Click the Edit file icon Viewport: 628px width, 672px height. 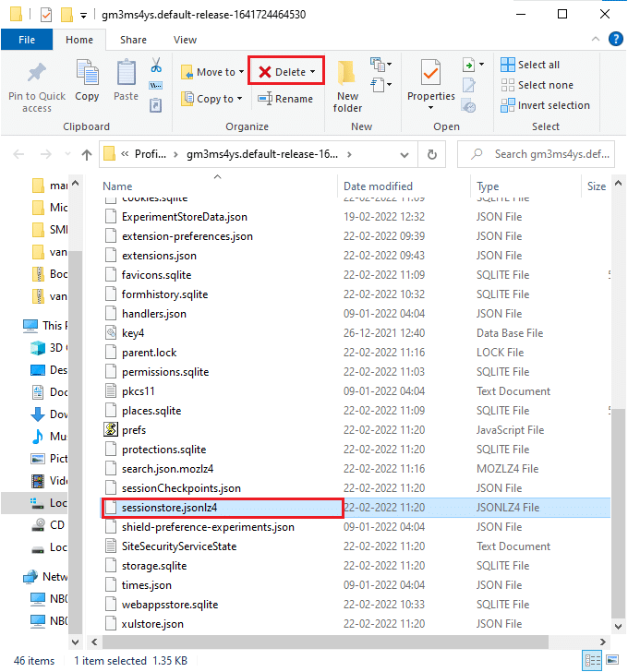pyautogui.click(x=468, y=85)
